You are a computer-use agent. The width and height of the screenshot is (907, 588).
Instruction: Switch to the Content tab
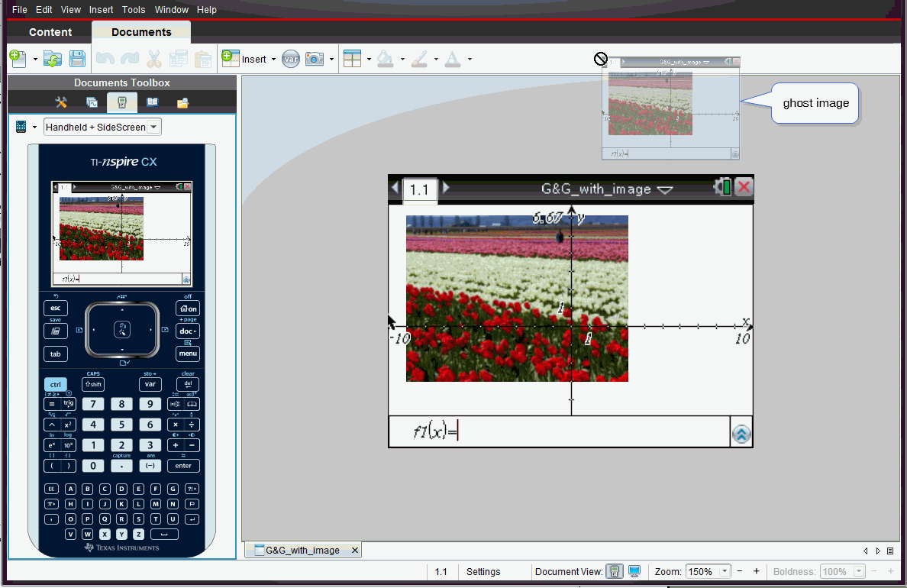point(50,32)
